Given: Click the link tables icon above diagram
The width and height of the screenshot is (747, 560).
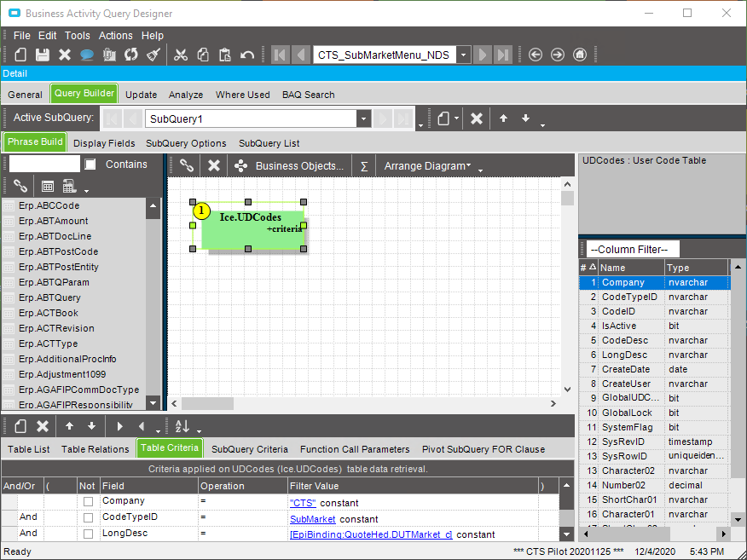Looking at the screenshot, I should click(187, 166).
